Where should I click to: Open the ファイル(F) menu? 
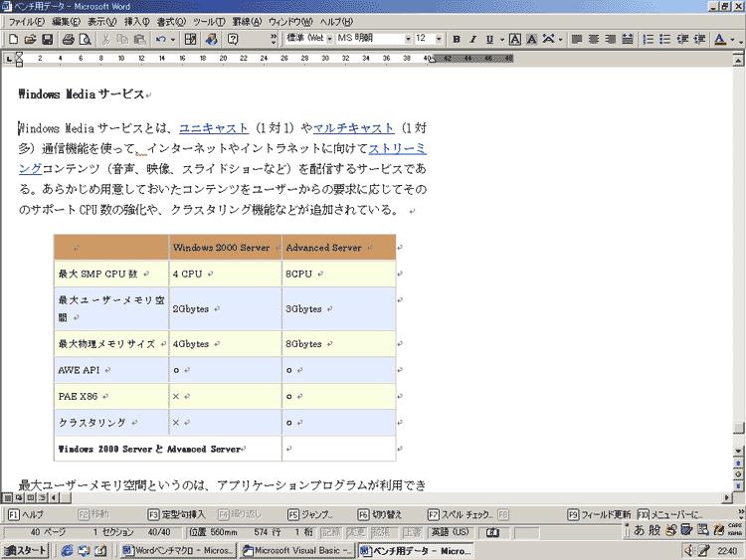tap(26, 22)
